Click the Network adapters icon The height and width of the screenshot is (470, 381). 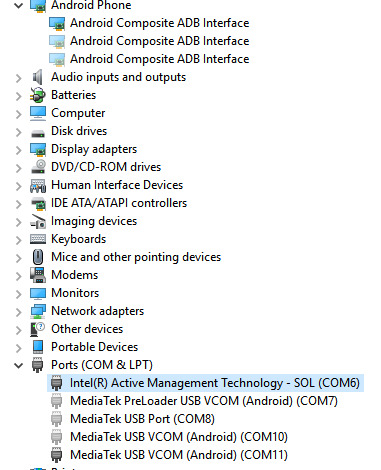coord(38,311)
